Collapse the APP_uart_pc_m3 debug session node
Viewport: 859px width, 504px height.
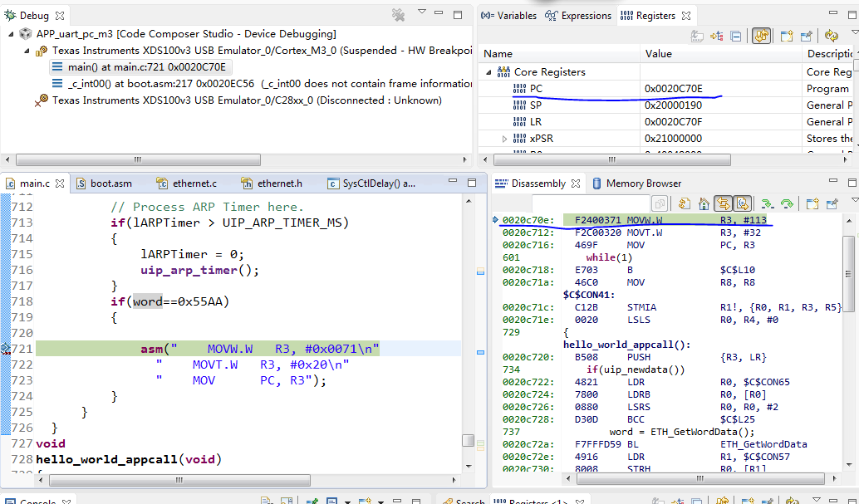[x=11, y=34]
